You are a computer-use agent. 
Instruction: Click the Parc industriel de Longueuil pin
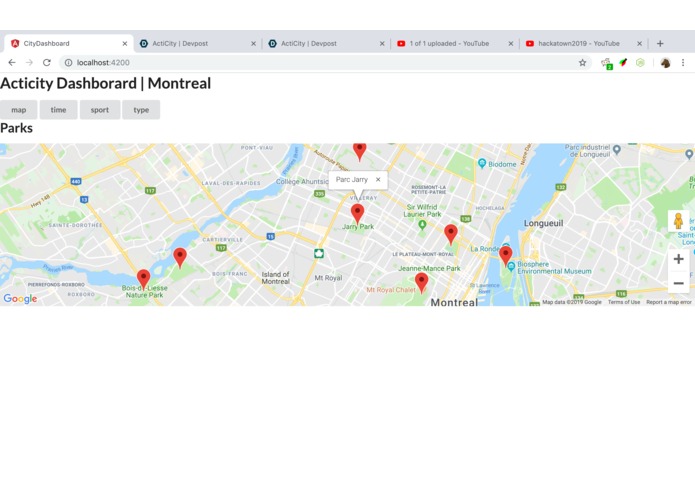click(617, 150)
